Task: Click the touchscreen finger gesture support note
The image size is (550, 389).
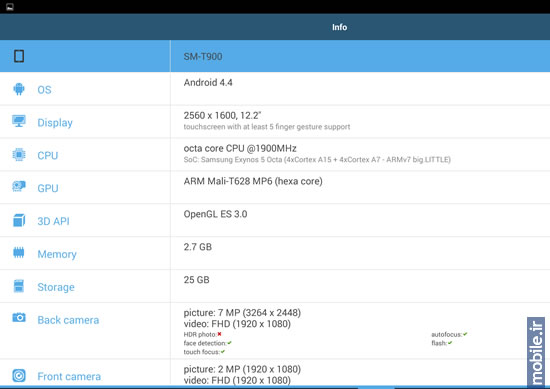Action: pyautogui.click(x=267, y=127)
